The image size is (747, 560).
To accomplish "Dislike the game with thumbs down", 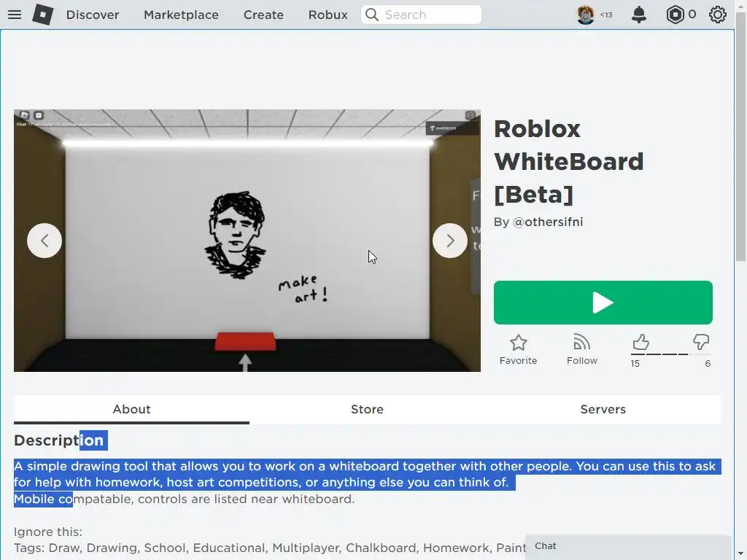I will click(x=701, y=342).
